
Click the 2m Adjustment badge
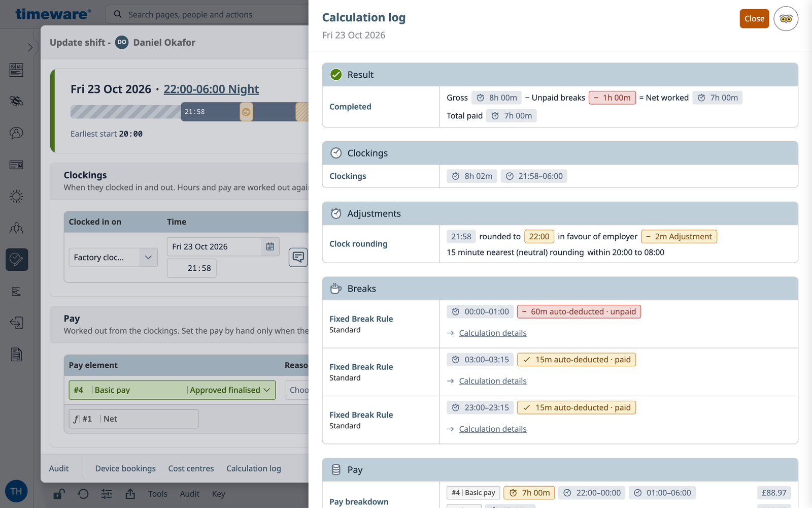[679, 237]
